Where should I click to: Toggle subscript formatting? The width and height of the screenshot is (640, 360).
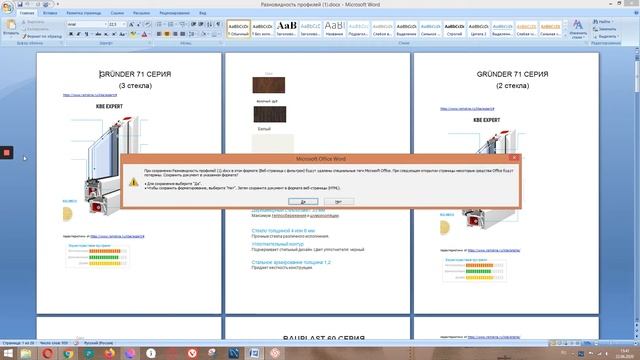pos(106,34)
